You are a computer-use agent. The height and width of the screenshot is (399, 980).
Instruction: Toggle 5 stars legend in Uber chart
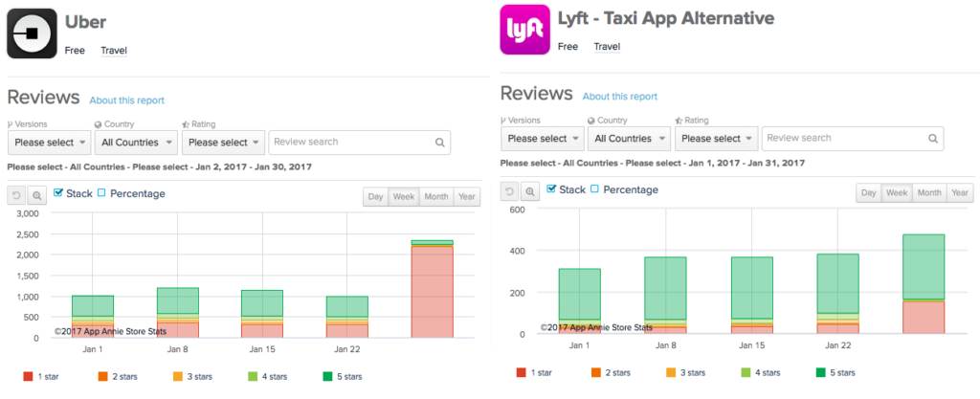[344, 377]
